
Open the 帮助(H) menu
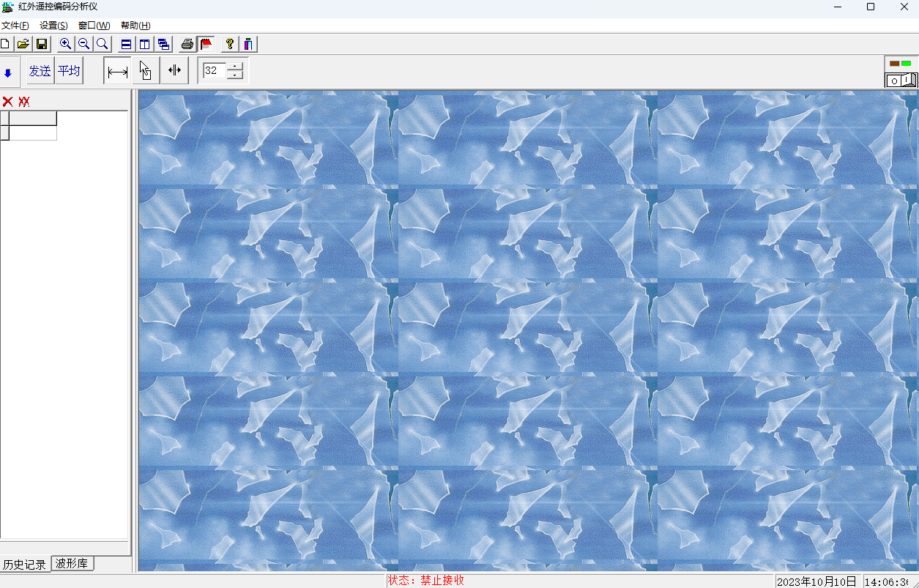(135, 26)
